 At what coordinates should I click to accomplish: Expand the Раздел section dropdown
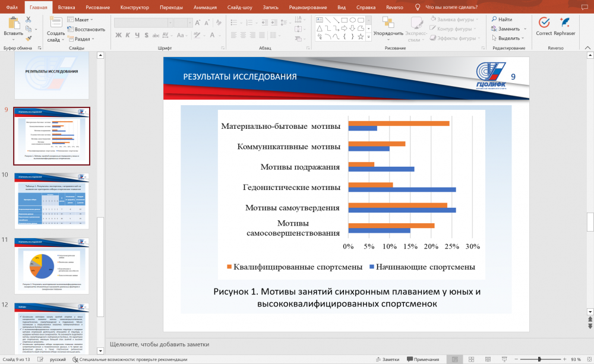[82, 39]
